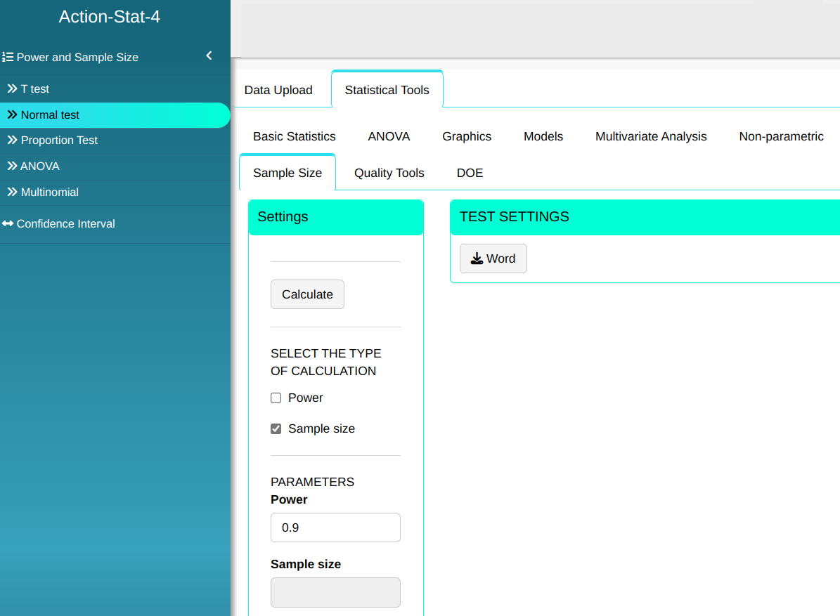The width and height of the screenshot is (840, 616).
Task: Click the download icon on Word button
Action: pos(477,258)
